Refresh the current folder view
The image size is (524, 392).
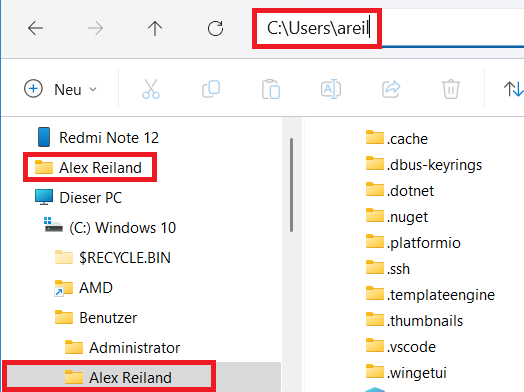215,28
